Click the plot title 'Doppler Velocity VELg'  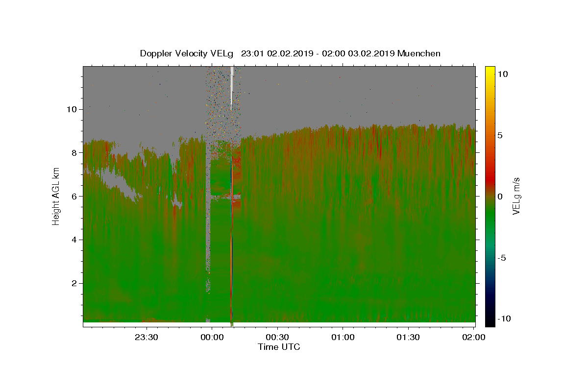coord(187,53)
